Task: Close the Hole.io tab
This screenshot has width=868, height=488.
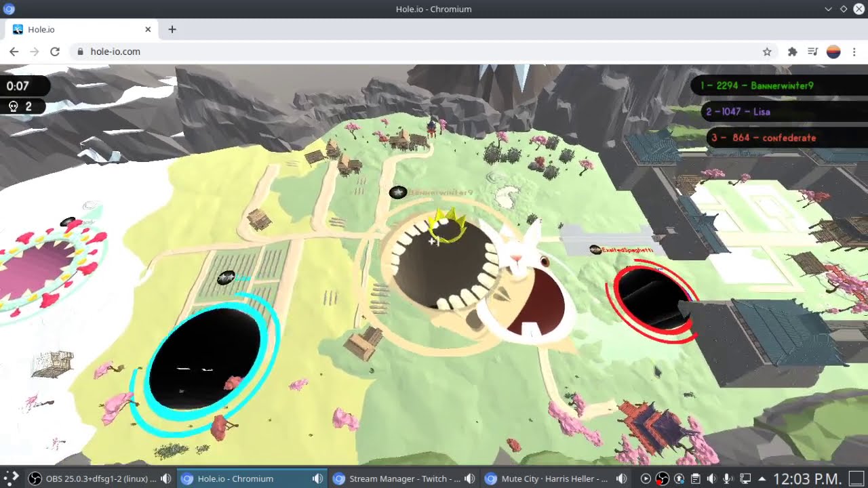Action: pyautogui.click(x=148, y=29)
